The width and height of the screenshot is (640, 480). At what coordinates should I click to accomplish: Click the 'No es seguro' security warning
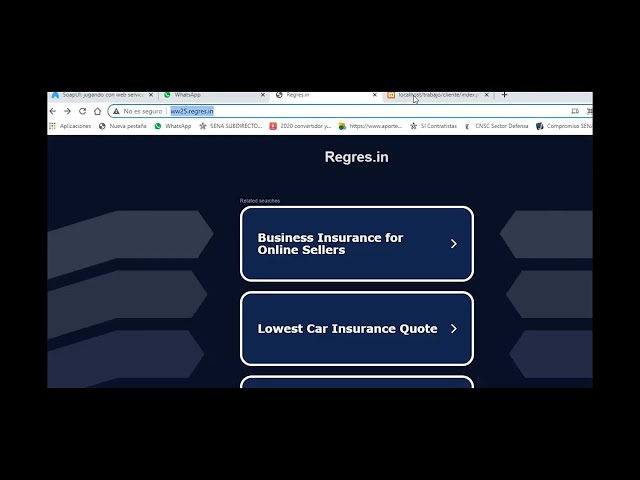click(138, 111)
